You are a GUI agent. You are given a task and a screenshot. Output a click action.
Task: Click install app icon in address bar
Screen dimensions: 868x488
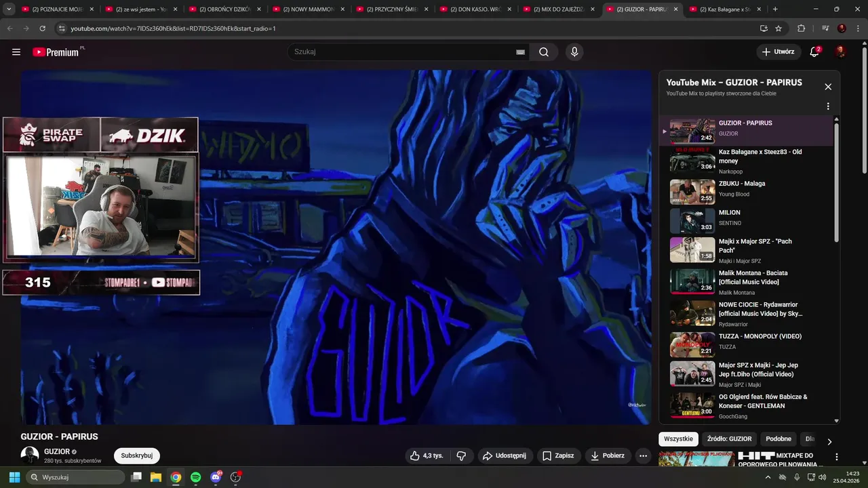764,28
